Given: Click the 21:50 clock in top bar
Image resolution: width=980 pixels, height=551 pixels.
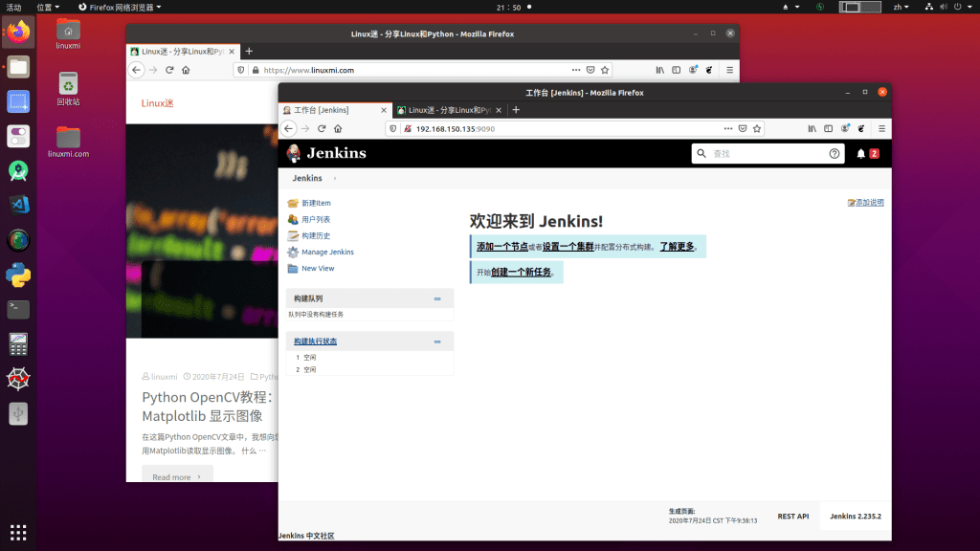Looking at the screenshot, I should pyautogui.click(x=509, y=7).
